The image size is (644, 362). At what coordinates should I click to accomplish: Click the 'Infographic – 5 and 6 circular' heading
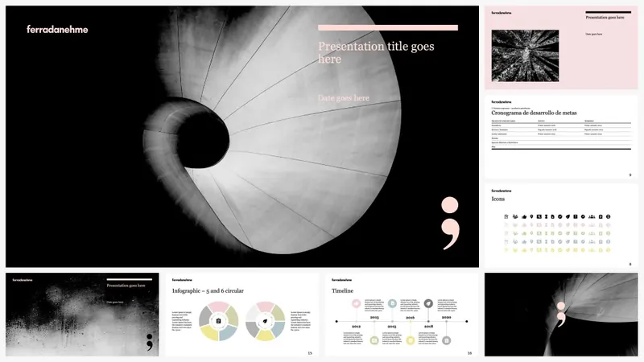208,290
